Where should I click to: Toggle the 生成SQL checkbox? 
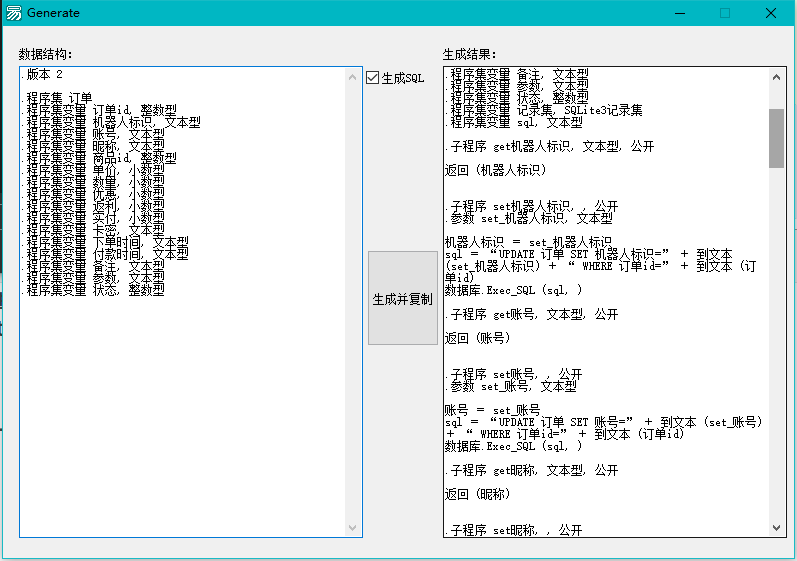click(373, 78)
